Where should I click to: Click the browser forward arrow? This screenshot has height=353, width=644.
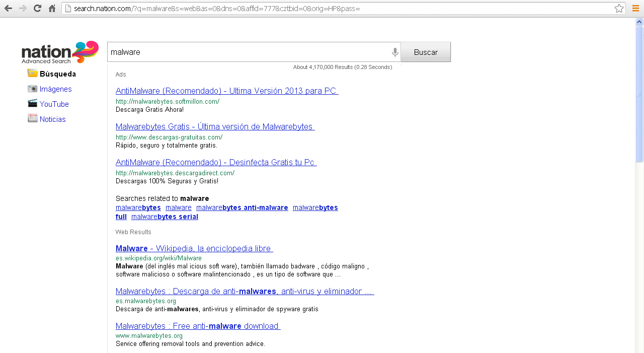click(23, 9)
